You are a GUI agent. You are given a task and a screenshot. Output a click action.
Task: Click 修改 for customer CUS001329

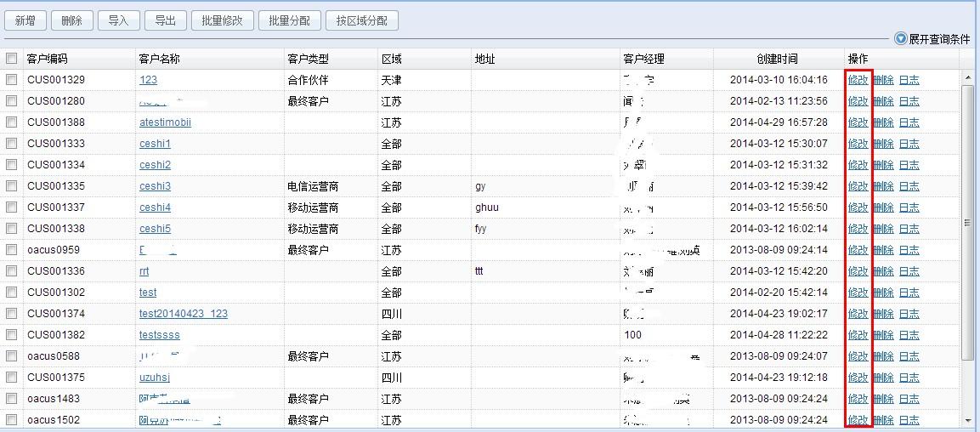[x=858, y=80]
